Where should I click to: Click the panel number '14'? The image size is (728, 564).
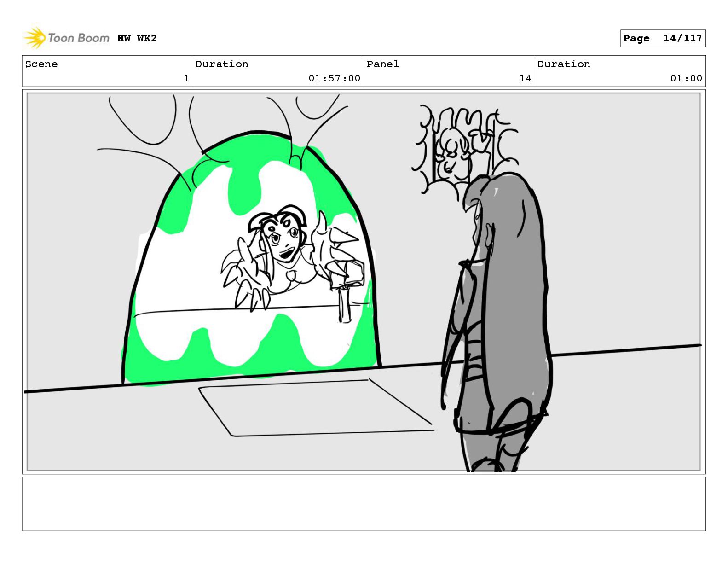pyautogui.click(x=526, y=78)
